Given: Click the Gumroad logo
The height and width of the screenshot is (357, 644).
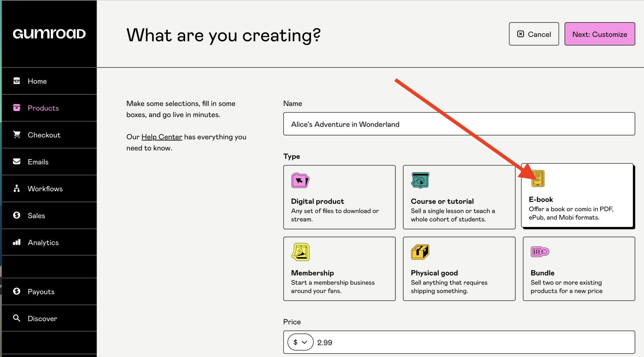Looking at the screenshot, I should pos(49,34).
